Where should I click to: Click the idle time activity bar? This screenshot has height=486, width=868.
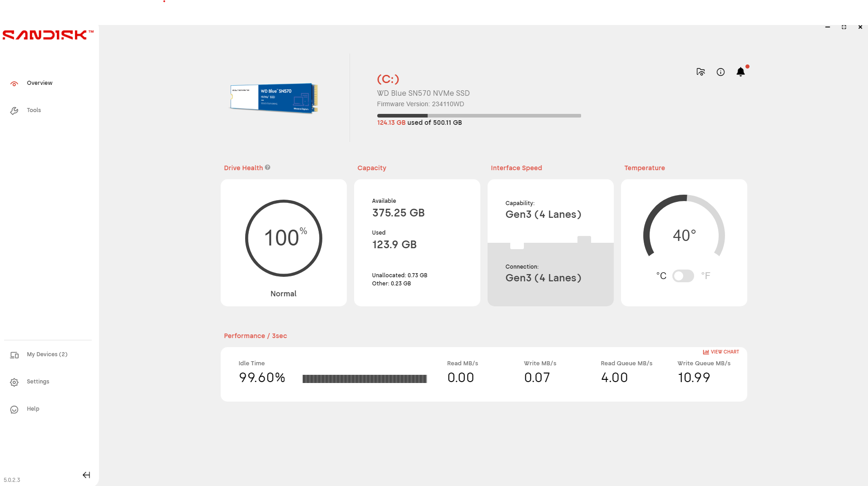pos(365,378)
